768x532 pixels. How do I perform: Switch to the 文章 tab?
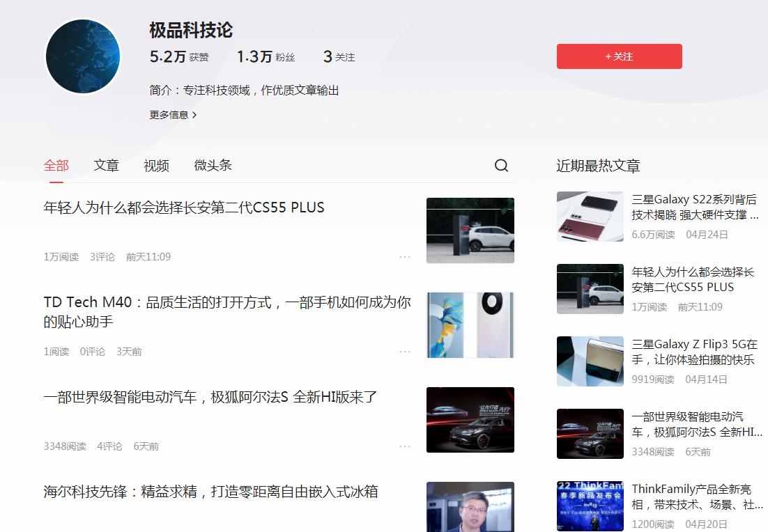point(107,166)
